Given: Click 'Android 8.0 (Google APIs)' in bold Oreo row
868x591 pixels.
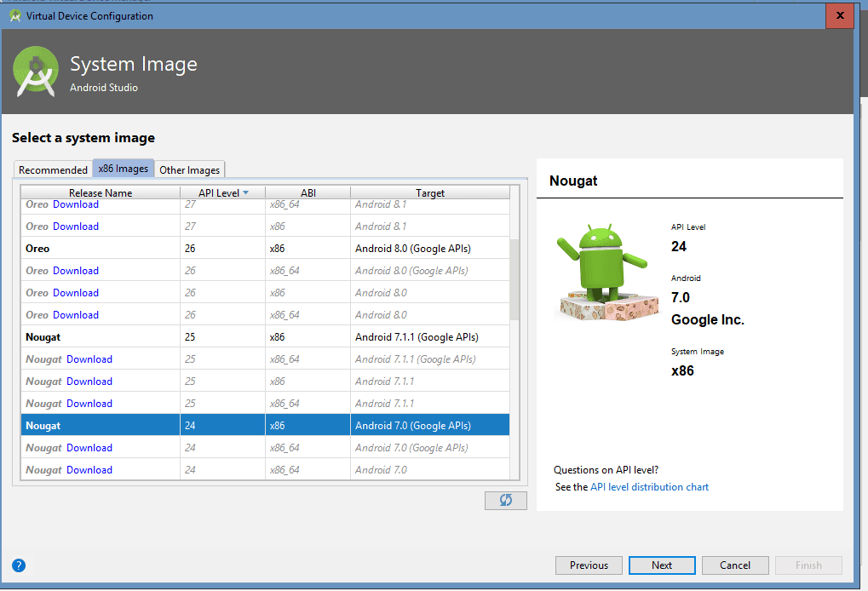Looking at the screenshot, I should (413, 249).
